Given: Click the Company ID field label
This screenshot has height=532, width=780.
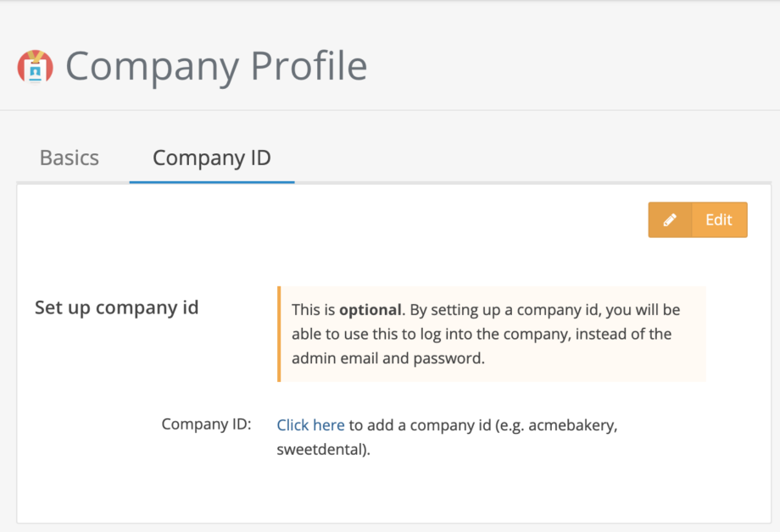Looking at the screenshot, I should (207, 424).
